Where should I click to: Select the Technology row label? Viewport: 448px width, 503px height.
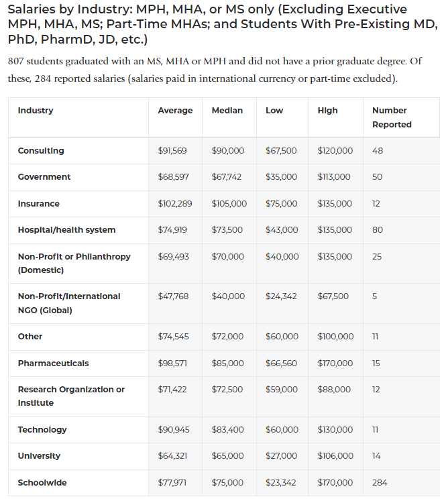tap(42, 430)
